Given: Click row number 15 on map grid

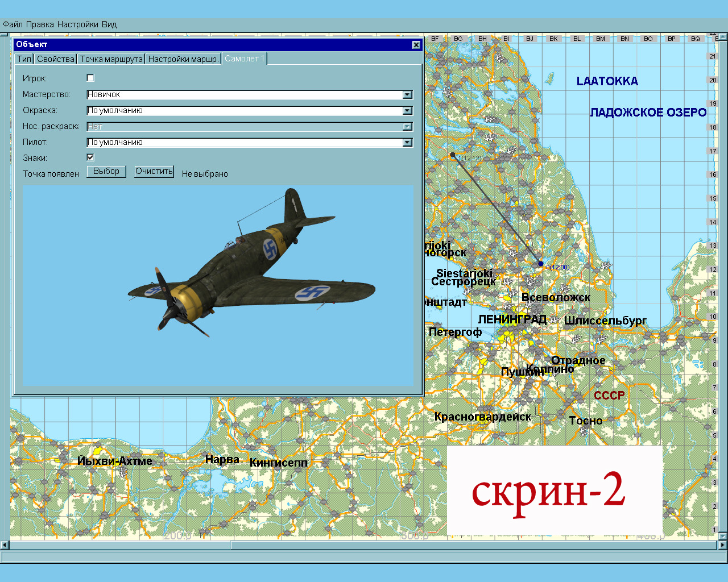Looking at the screenshot, I should (x=713, y=198).
